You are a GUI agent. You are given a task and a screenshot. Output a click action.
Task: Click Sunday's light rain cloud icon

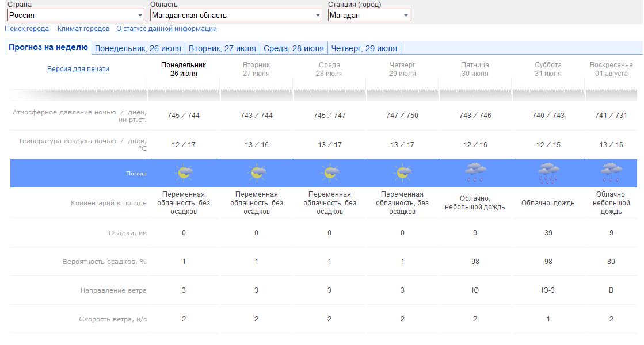point(611,172)
